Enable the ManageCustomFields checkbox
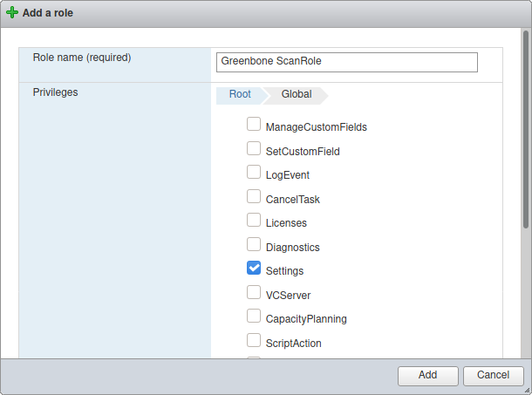Screen dimensions: 532x395 pos(254,125)
